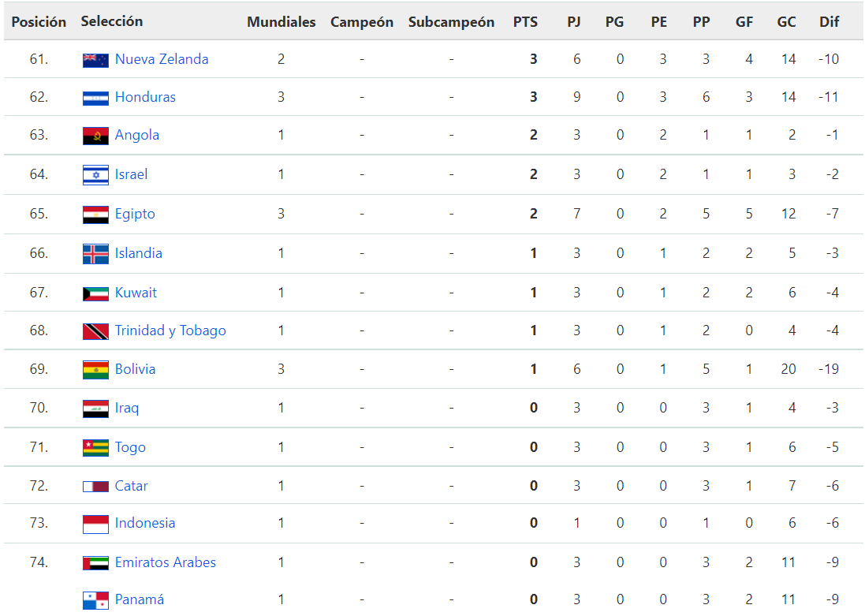
Task: Click the Togo flag icon
Action: 95,448
